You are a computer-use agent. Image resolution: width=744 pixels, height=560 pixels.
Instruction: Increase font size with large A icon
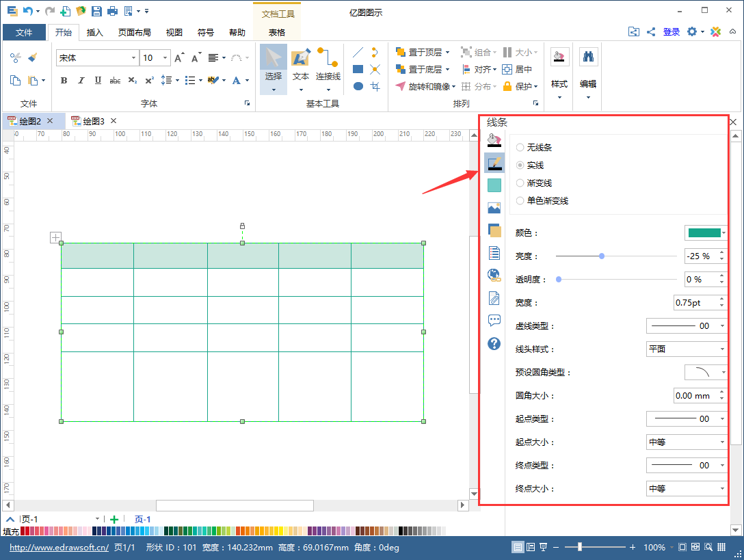click(x=179, y=58)
